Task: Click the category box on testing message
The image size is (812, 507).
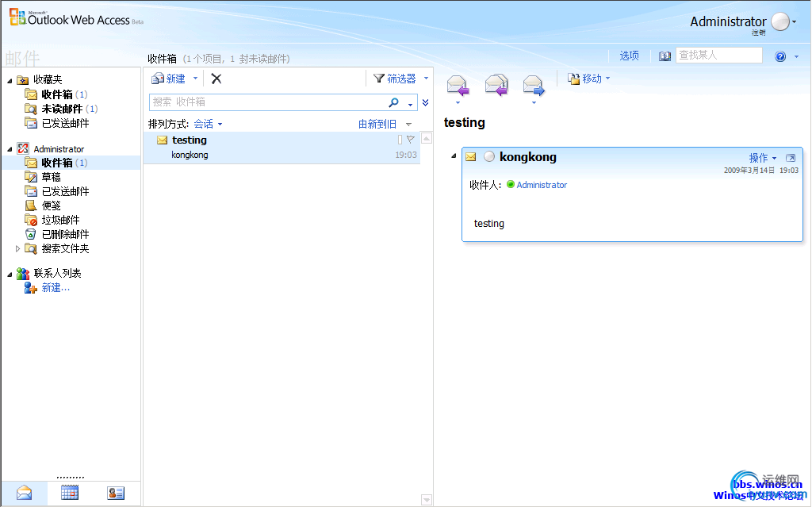Action: tap(400, 139)
